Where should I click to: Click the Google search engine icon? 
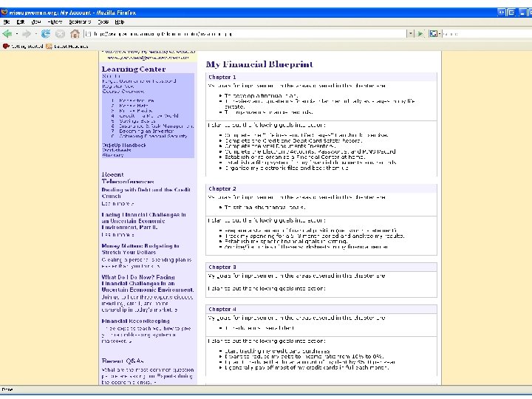click(433, 33)
